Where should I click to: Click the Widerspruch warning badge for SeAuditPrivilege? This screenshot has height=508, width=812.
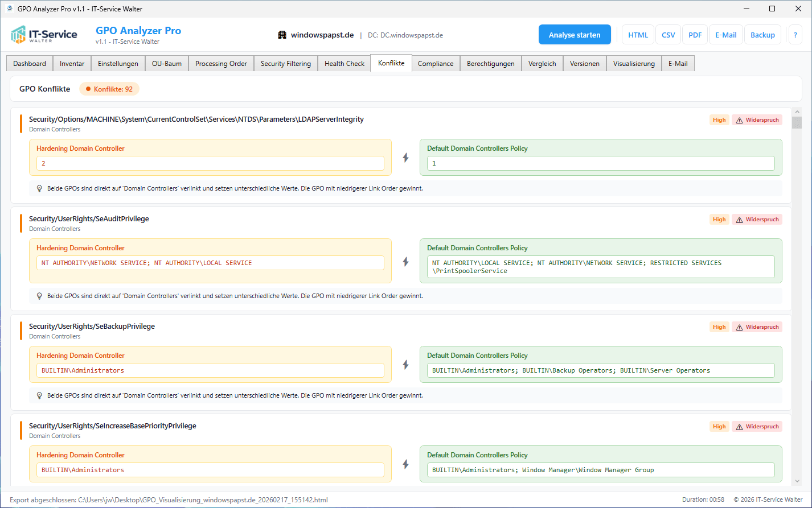pos(757,220)
